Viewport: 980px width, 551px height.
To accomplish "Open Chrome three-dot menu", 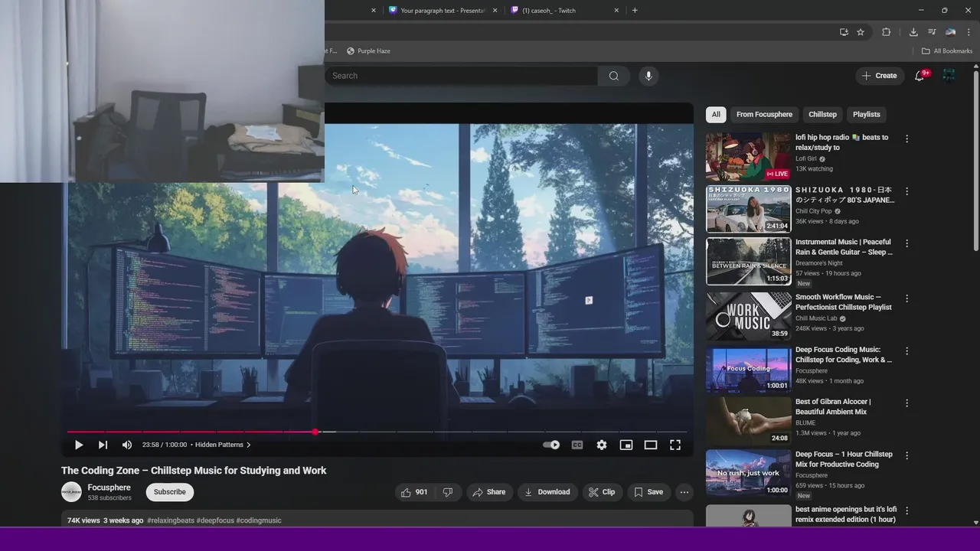I will point(969,32).
